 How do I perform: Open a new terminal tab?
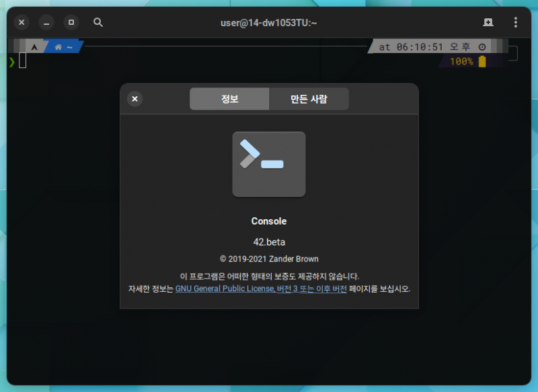(488, 22)
